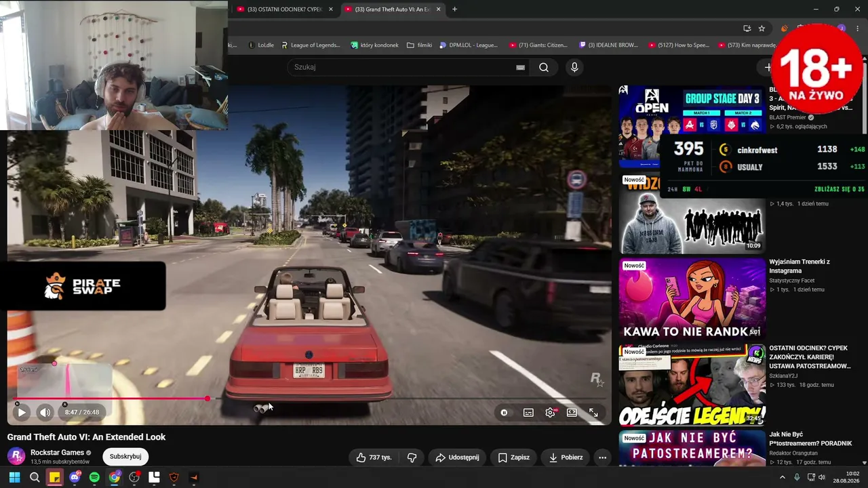The height and width of the screenshot is (488, 868).
Task: Open Windows taskbar search
Action: 35,477
